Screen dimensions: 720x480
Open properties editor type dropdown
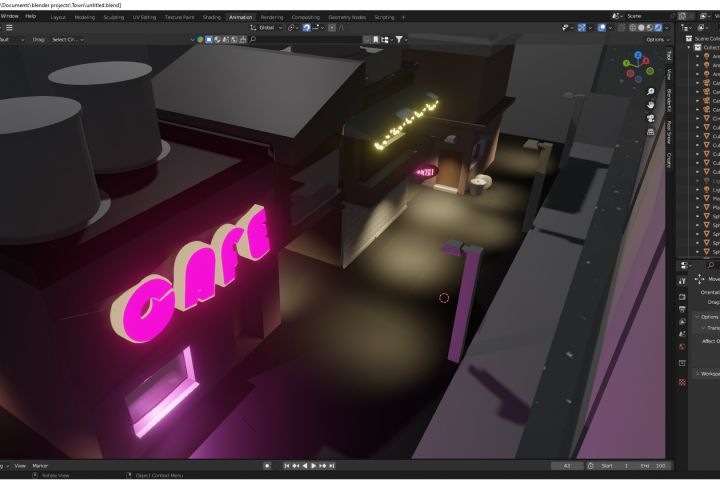685,265
